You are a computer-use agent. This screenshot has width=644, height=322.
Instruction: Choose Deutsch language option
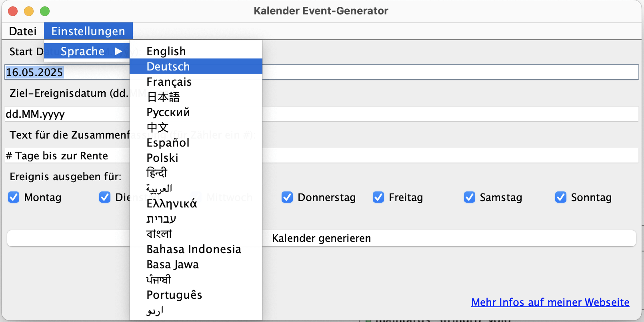[168, 66]
